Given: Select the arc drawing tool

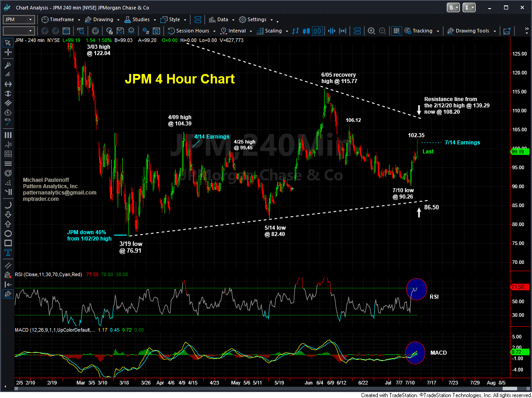Looking at the screenshot, I should point(8,205).
